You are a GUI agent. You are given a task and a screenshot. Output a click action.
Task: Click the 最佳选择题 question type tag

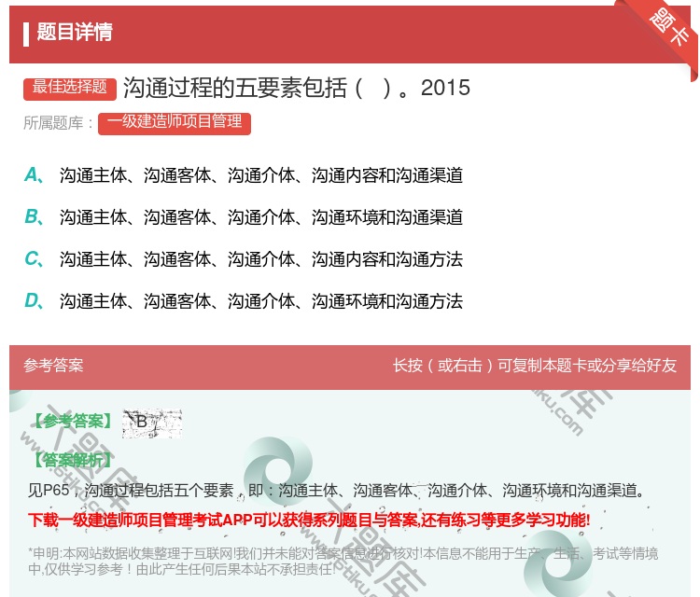click(70, 89)
